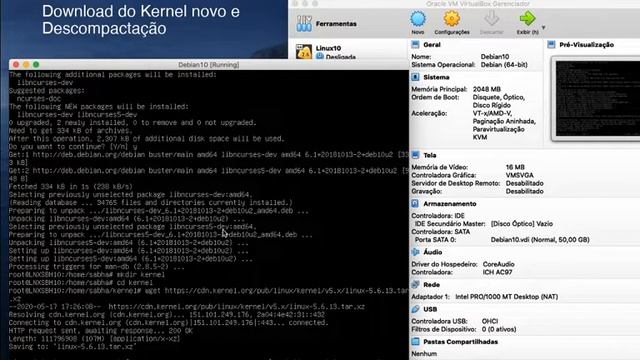Click the "Debian10.vdi (Normal, 50,00 GB)" value
This screenshot has height=360, width=640.
coord(540,240)
